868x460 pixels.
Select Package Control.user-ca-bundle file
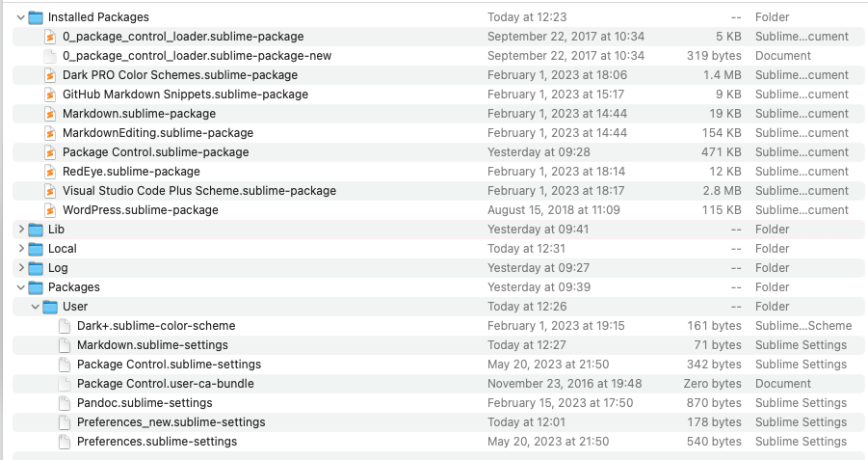(x=438, y=384)
